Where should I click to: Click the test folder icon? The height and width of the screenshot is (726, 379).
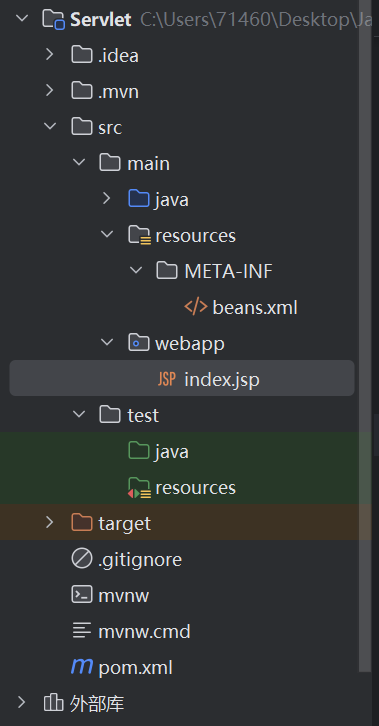(110, 414)
